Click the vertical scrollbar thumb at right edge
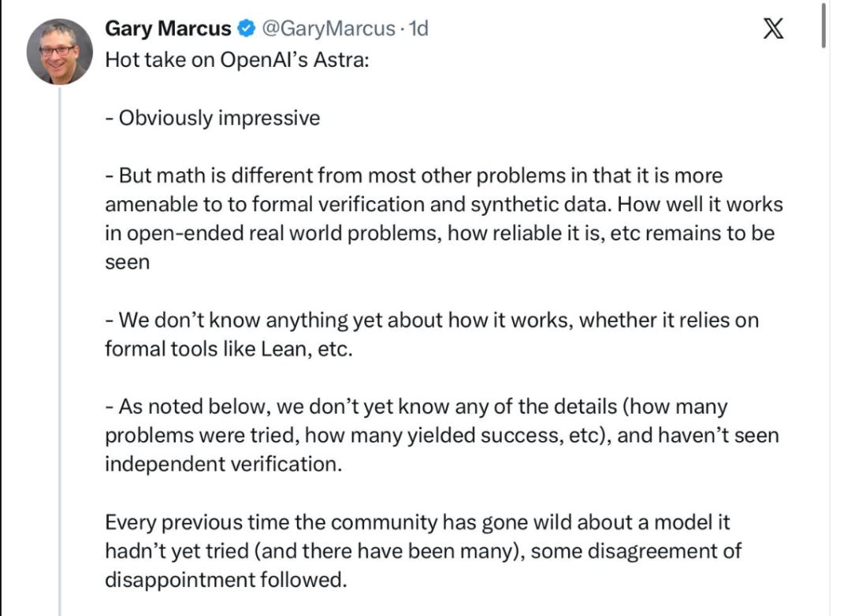The height and width of the screenshot is (616, 851). [824, 25]
